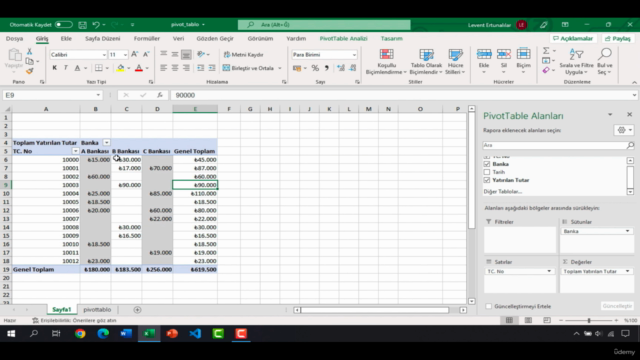Open the Name Box dropdown
Screen dimensions: 640x360
click(x=98, y=95)
